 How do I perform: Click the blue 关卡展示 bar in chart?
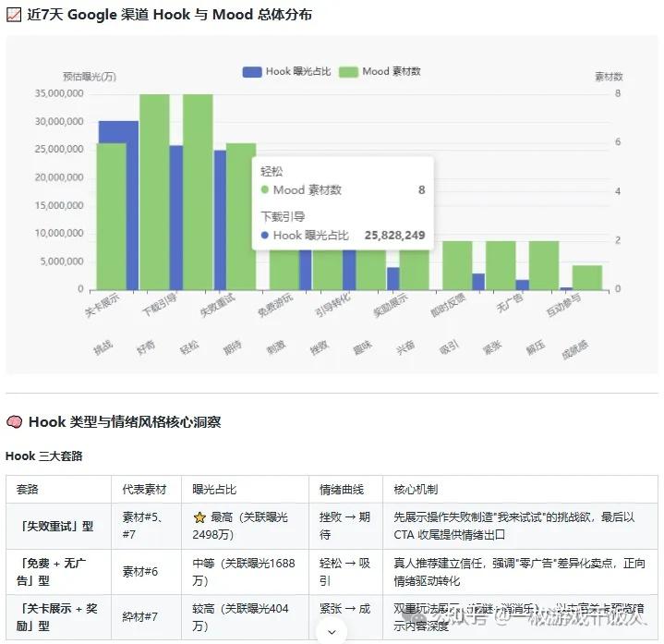coord(132,205)
